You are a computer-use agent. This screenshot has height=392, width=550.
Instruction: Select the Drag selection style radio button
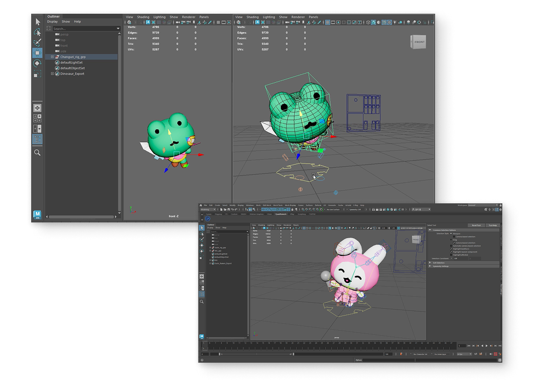(x=451, y=240)
